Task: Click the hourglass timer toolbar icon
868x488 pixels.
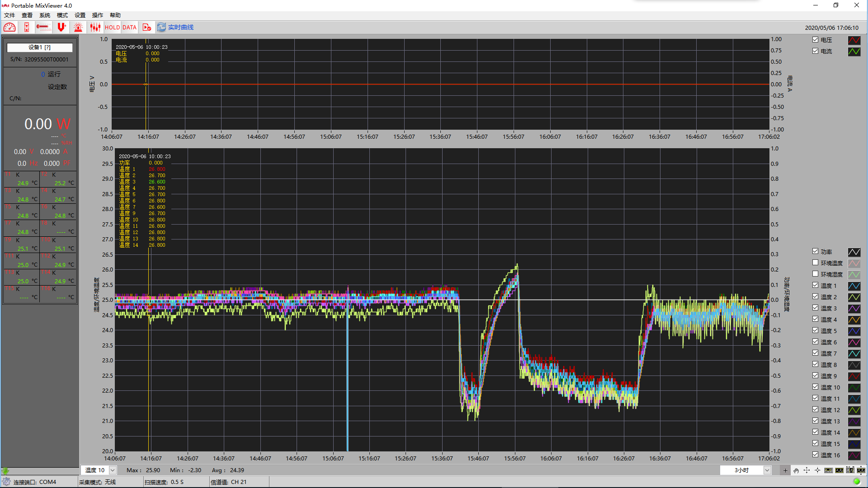Action: pyautogui.click(x=27, y=27)
